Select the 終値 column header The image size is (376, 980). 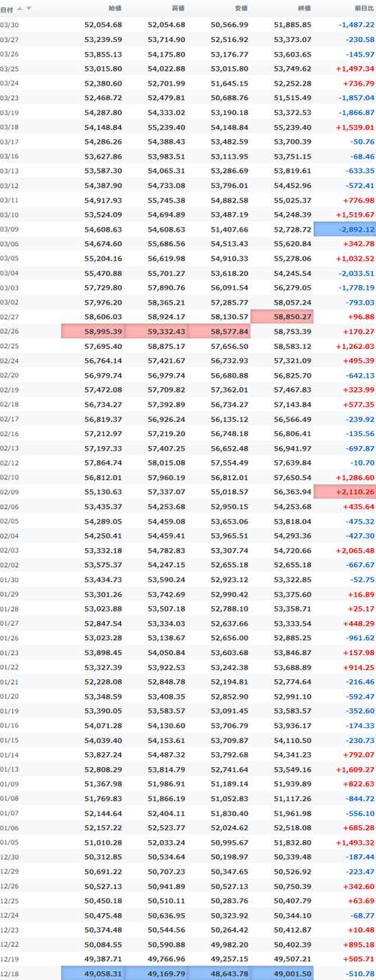pyautogui.click(x=303, y=8)
